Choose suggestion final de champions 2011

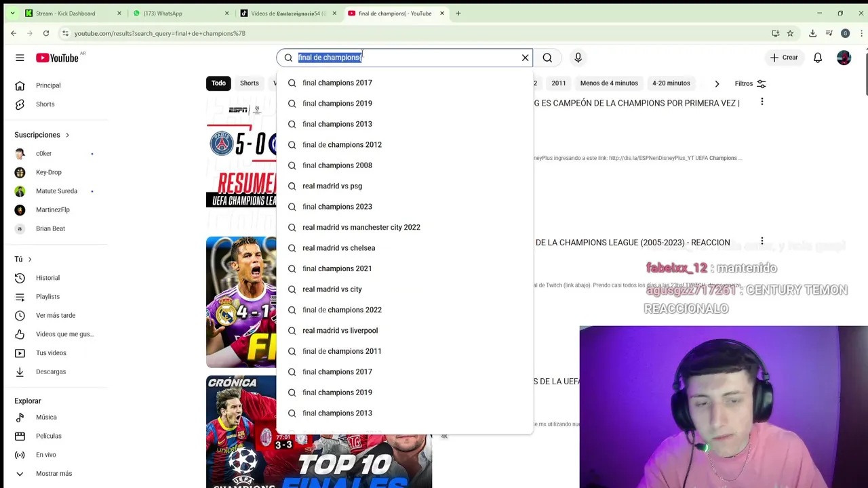pos(405,352)
